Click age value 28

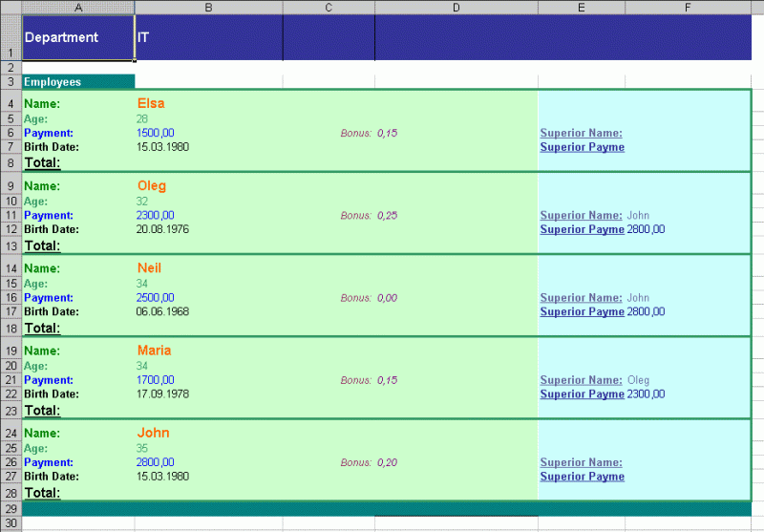pyautogui.click(x=141, y=118)
